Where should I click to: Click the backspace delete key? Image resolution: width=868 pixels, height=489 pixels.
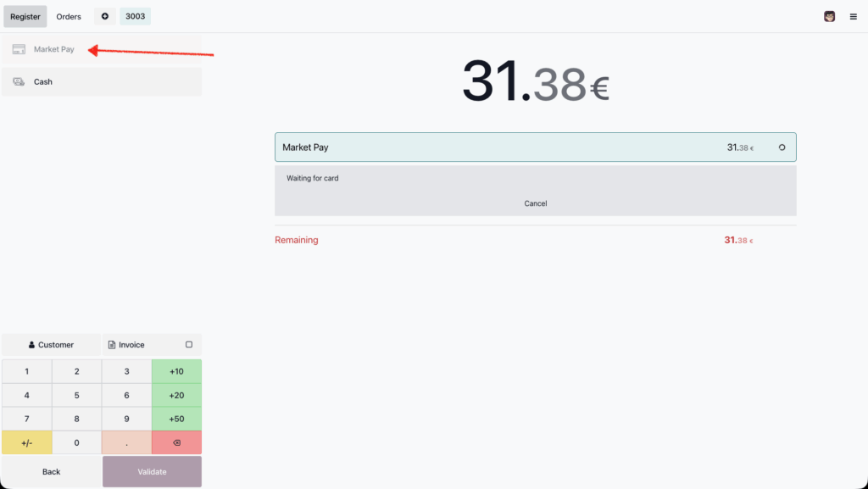[x=176, y=442]
